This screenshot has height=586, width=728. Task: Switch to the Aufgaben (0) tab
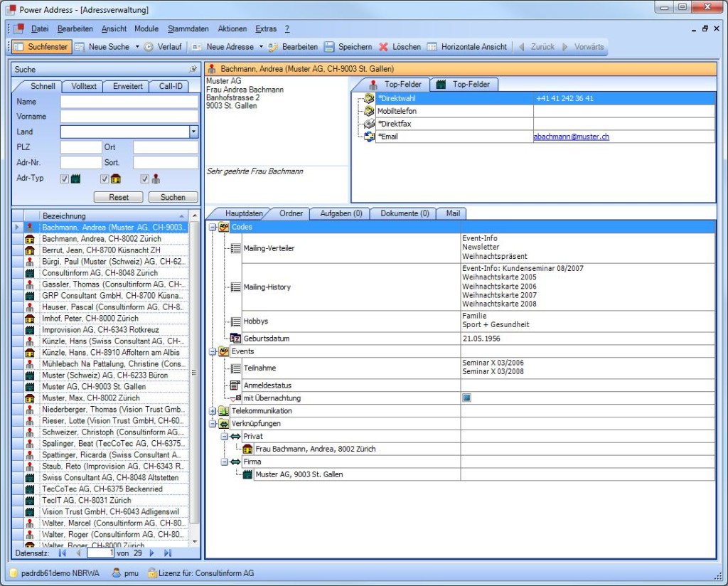pos(341,213)
